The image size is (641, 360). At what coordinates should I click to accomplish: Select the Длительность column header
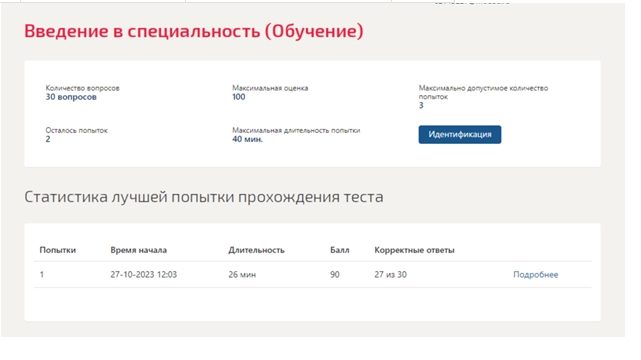[x=256, y=250]
